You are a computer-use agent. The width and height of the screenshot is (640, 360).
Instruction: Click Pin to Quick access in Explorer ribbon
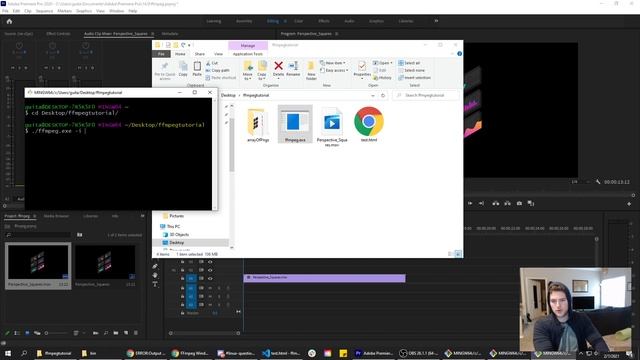click(164, 71)
